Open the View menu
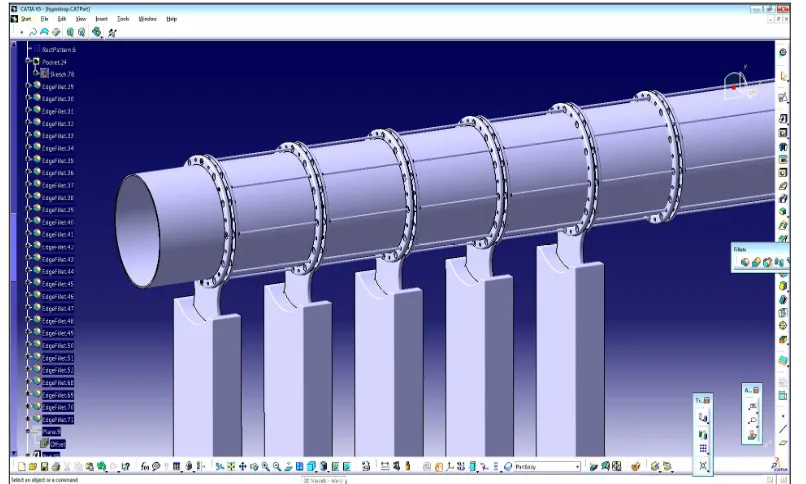The image size is (806, 484). [81, 19]
